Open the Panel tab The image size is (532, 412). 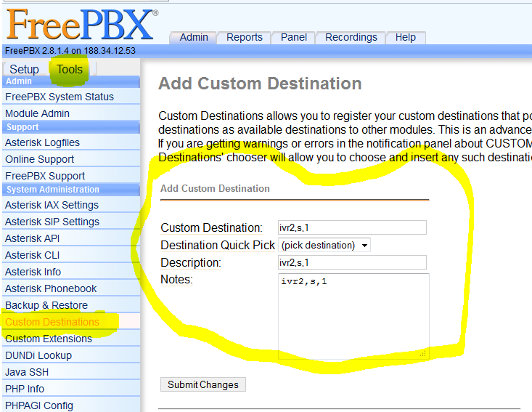pyautogui.click(x=294, y=37)
